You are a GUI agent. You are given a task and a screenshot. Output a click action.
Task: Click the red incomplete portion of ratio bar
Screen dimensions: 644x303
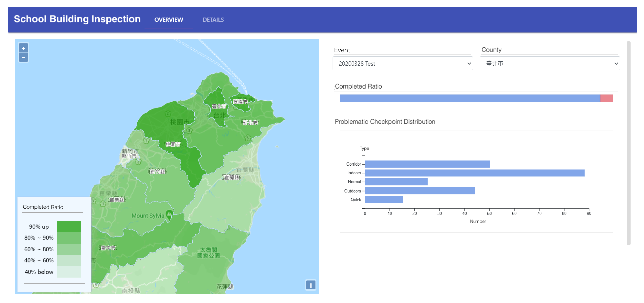[x=606, y=98]
